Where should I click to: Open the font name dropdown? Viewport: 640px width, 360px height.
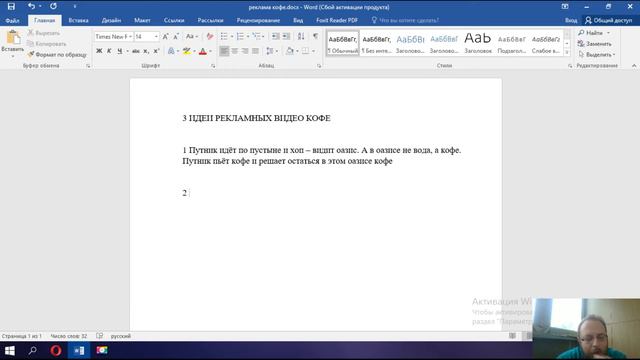point(130,37)
